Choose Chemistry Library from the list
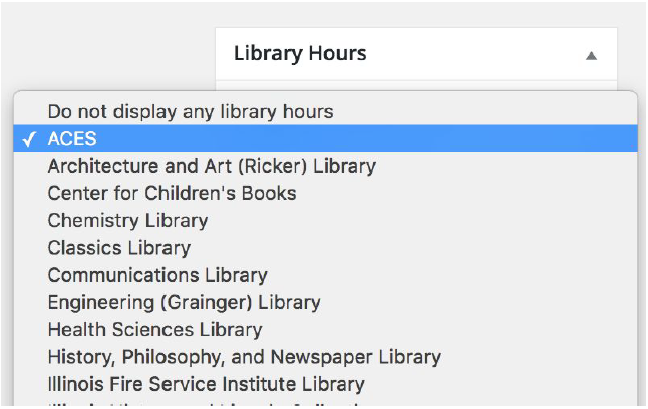The width and height of the screenshot is (648, 409). click(x=127, y=220)
